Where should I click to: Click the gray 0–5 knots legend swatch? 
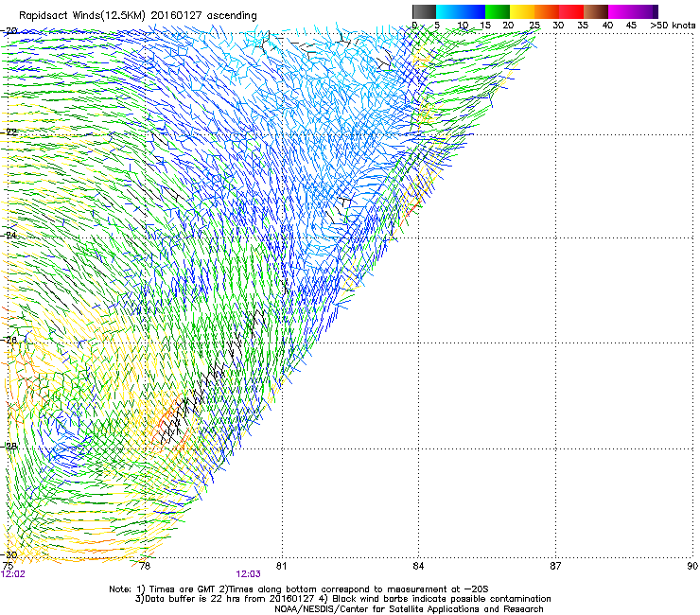(x=424, y=11)
